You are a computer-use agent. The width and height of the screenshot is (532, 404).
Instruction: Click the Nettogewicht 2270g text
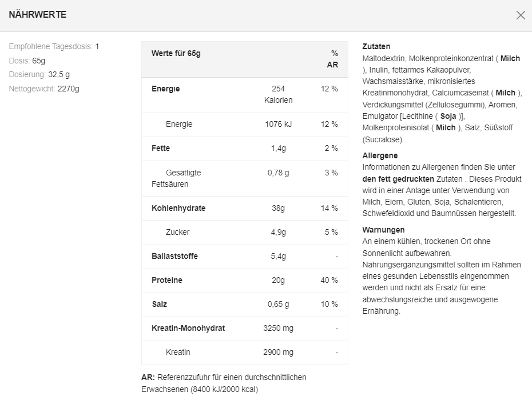click(44, 89)
